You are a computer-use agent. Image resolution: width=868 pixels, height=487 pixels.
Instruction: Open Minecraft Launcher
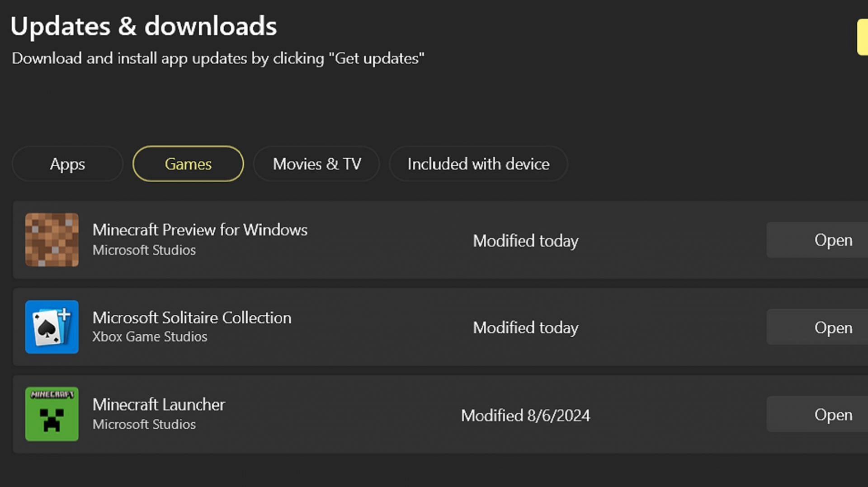click(x=817, y=415)
